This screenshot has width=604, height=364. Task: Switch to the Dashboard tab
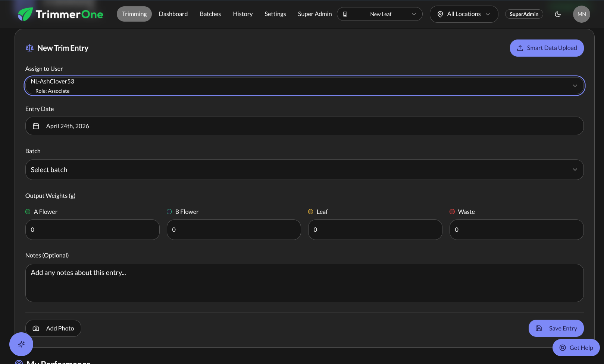coord(173,14)
